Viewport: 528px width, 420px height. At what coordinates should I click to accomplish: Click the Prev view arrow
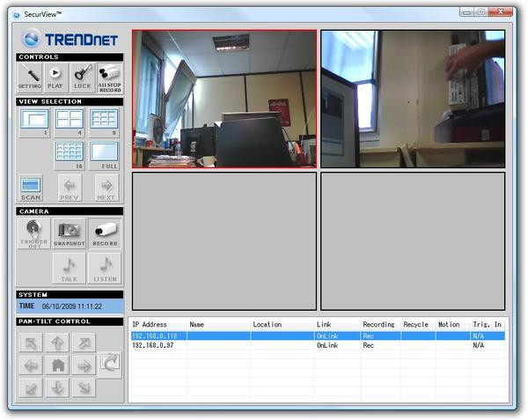point(70,188)
